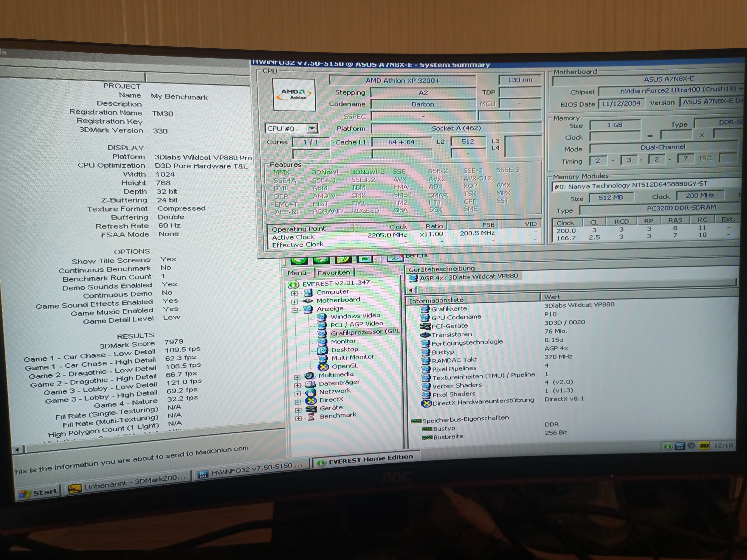This screenshot has width=747, height=560.
Task: Select the Multi-Monitor tree item
Action: coord(353,357)
